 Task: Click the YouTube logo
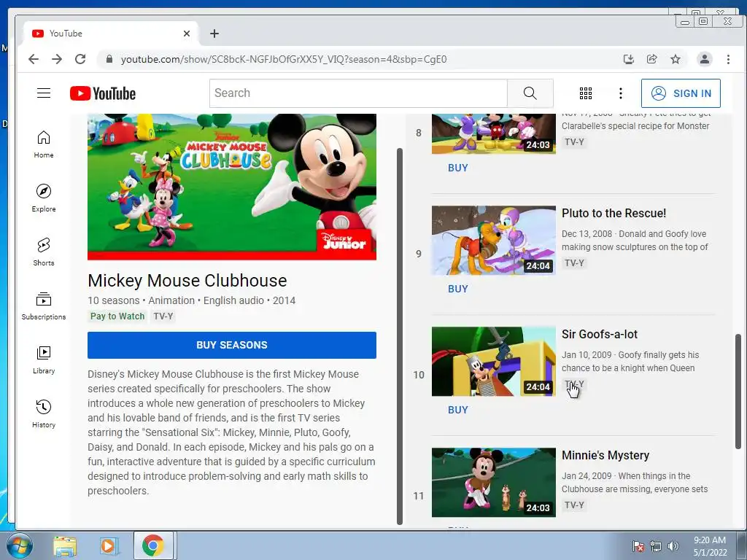point(103,93)
